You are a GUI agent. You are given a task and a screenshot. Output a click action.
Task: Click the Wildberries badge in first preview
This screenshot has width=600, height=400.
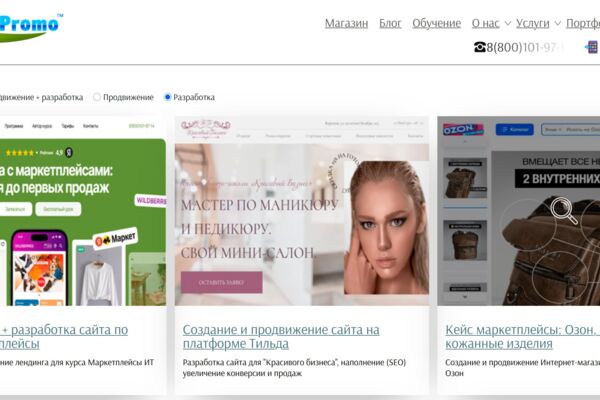coord(151,201)
